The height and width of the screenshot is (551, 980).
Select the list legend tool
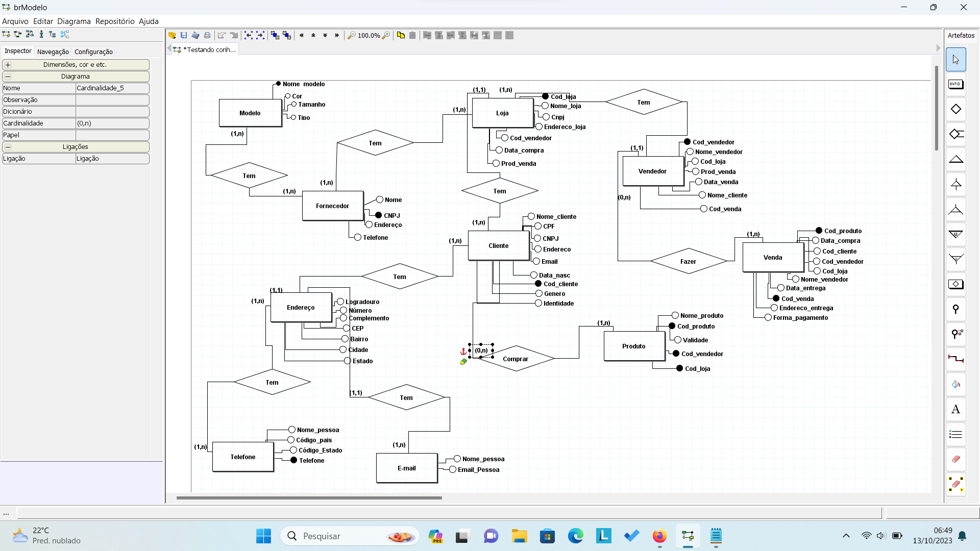pyautogui.click(x=955, y=434)
